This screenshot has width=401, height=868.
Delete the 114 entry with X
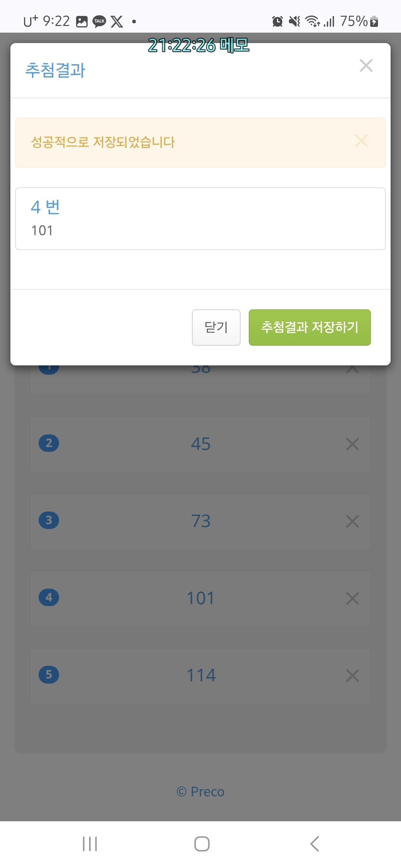point(352,675)
